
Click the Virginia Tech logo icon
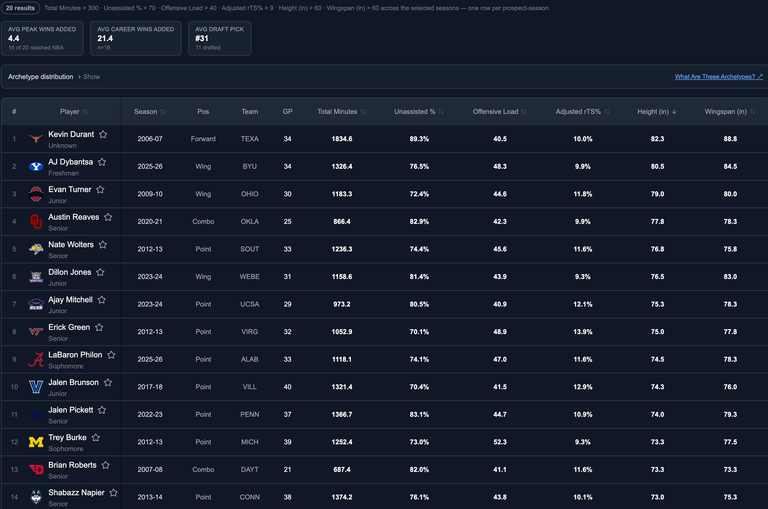tap(36, 332)
